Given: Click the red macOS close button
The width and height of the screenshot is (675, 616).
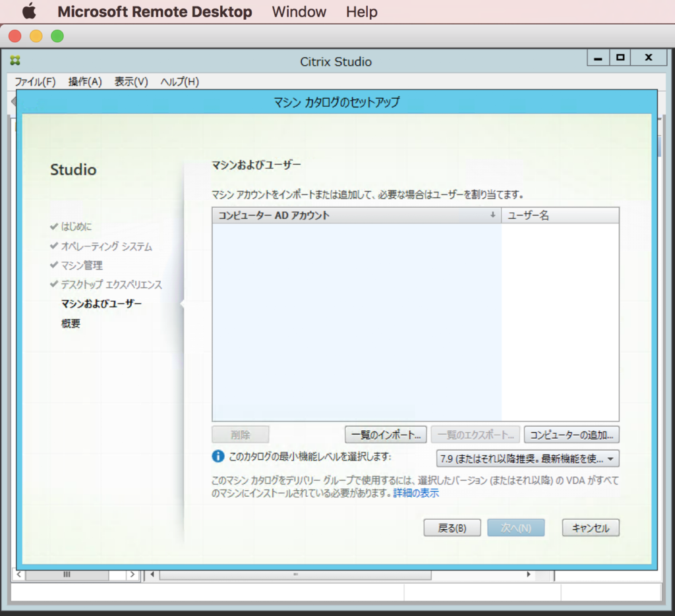Looking at the screenshot, I should (x=15, y=36).
